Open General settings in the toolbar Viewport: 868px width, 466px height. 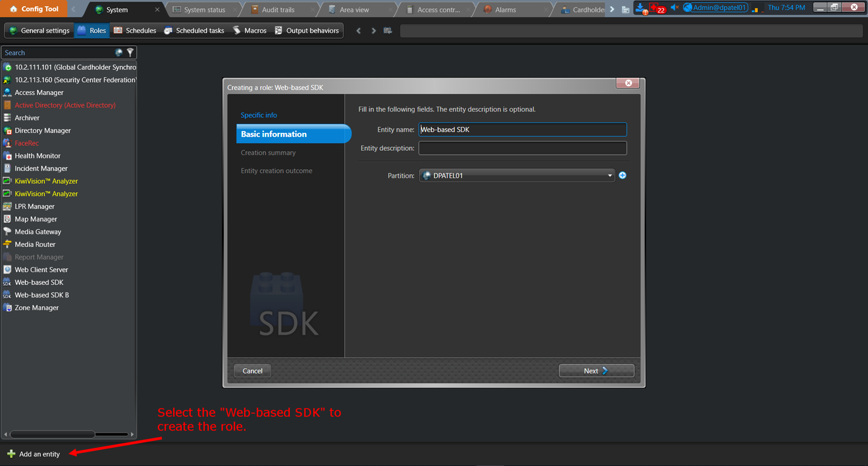[x=40, y=30]
